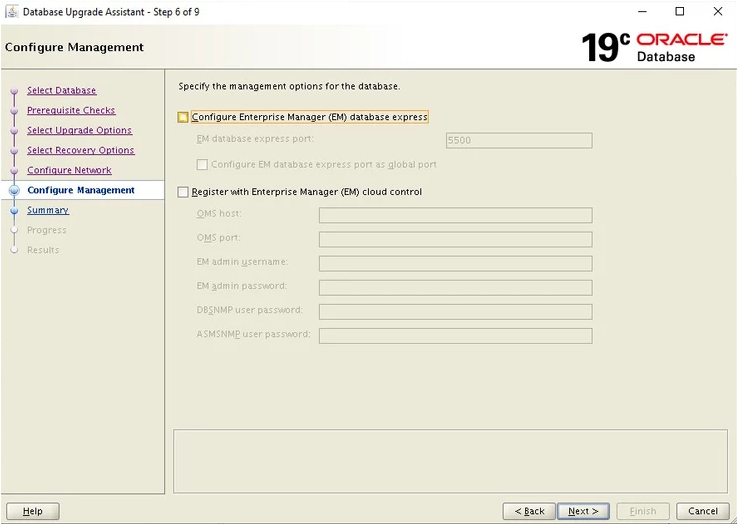This screenshot has width=741, height=525.
Task: Click the DBSNMP user password field
Action: (x=456, y=311)
